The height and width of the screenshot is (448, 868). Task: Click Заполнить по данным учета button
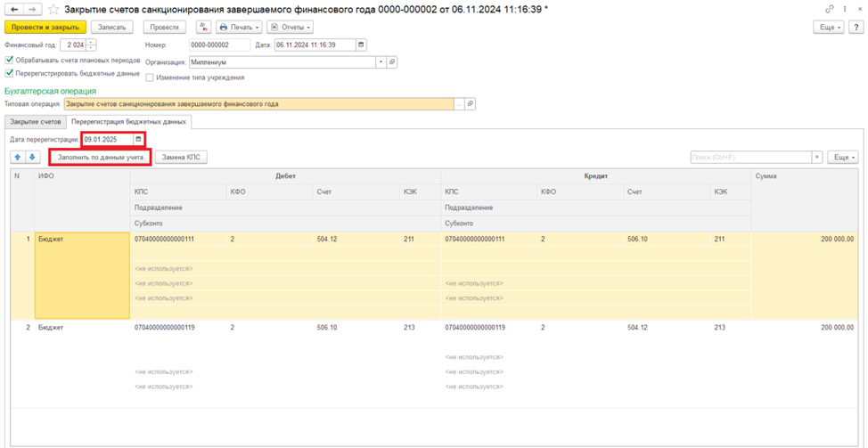click(100, 158)
